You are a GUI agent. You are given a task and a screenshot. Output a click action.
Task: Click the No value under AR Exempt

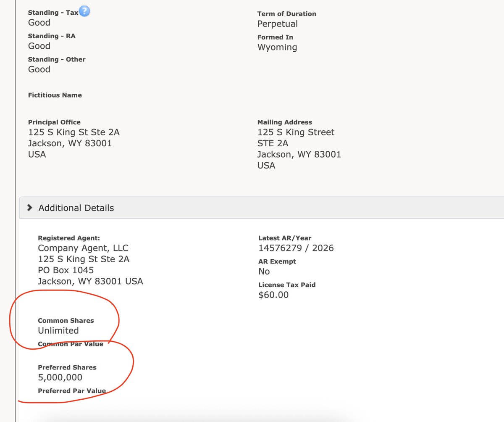pos(264,272)
